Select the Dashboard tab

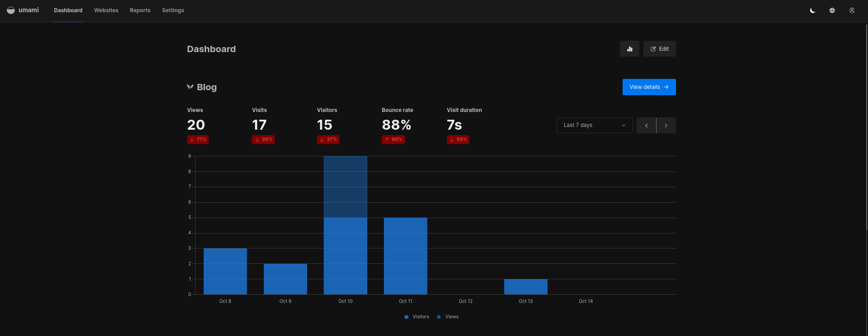68,10
